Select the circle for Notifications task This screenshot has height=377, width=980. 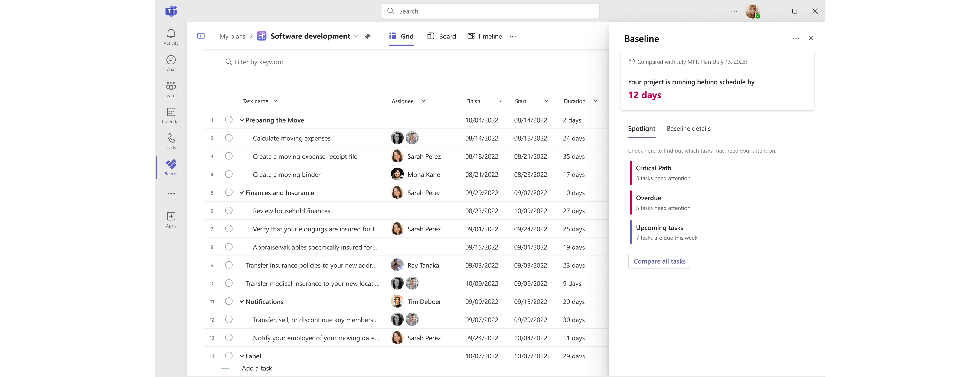(229, 301)
